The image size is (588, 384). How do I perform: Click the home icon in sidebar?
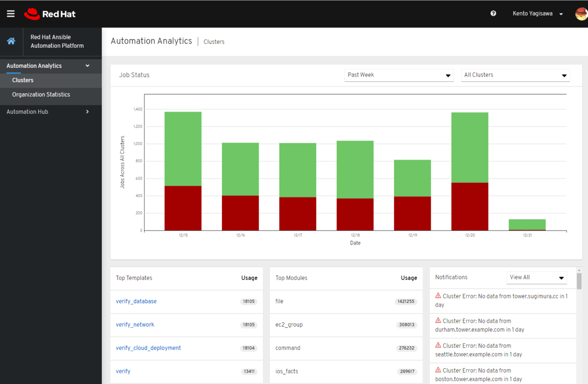coord(11,41)
